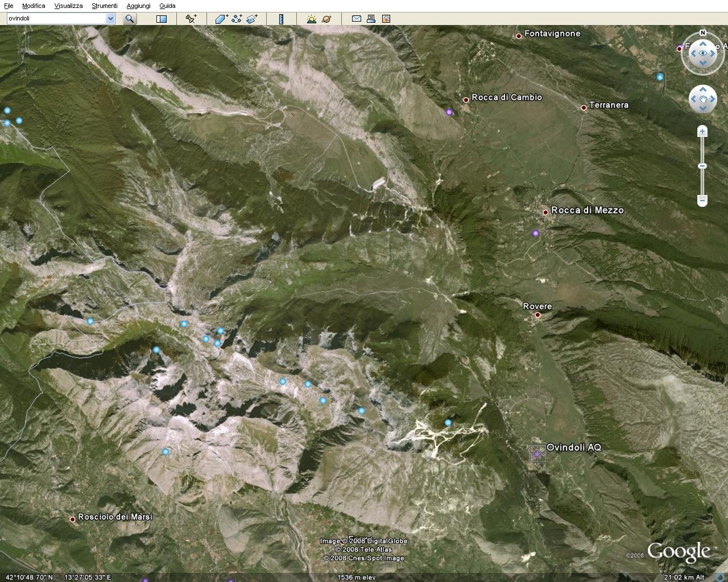Tilt view up with look joystick arrow

click(x=703, y=43)
